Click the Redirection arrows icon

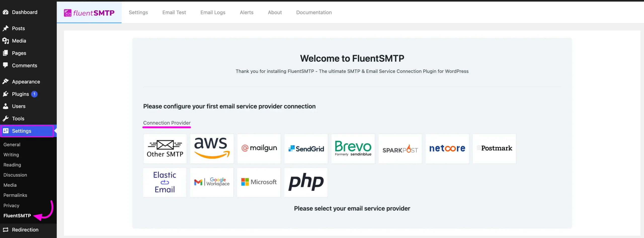[6, 229]
